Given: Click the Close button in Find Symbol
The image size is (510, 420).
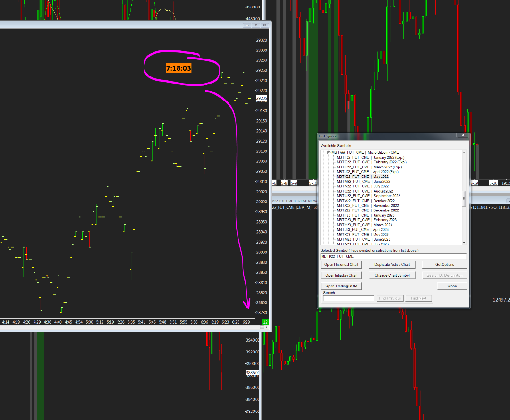Looking at the screenshot, I should (452, 286).
